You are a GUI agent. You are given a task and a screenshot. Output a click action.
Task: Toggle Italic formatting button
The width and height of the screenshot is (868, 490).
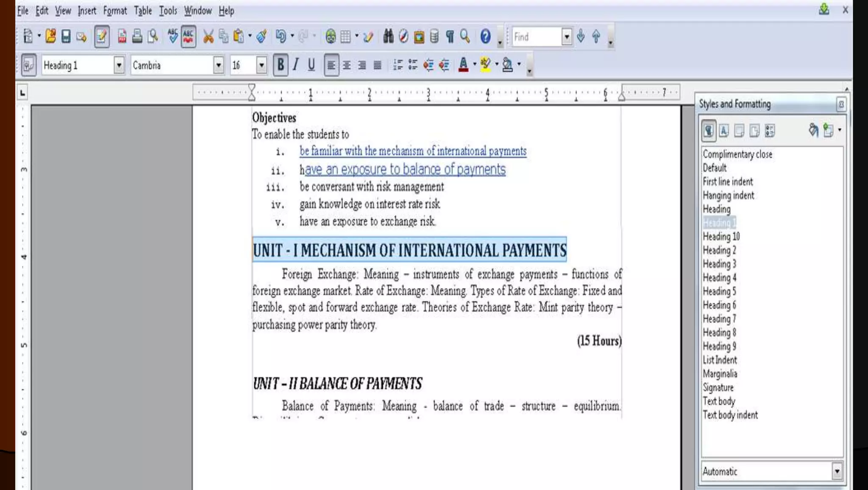(x=296, y=65)
